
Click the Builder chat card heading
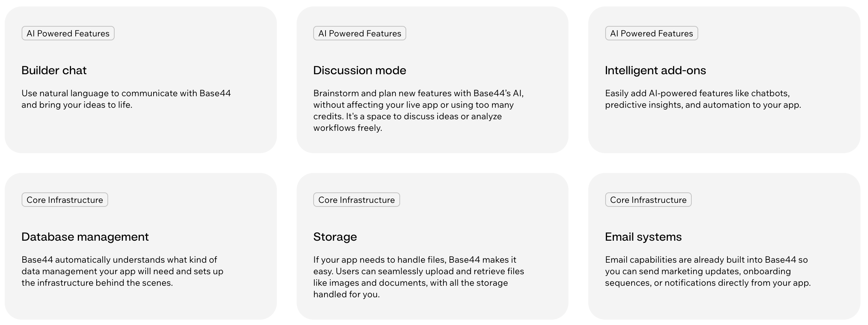pyautogui.click(x=54, y=70)
